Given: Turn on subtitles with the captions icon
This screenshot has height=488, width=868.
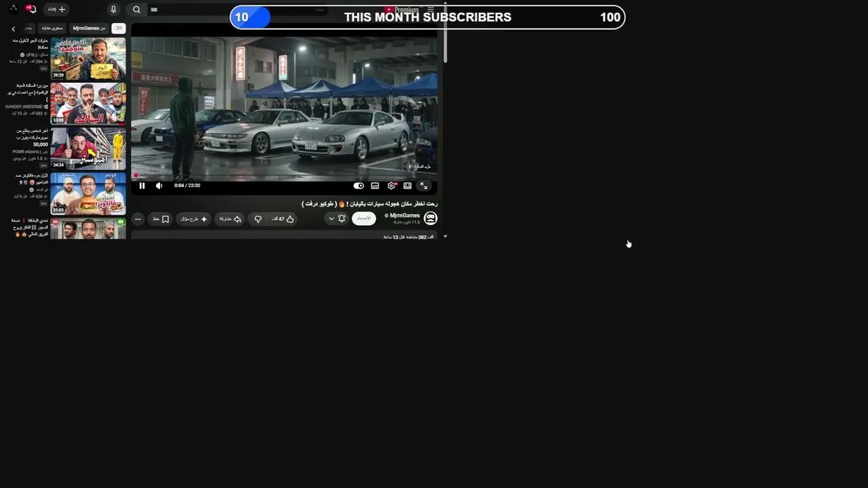Looking at the screenshot, I should point(375,186).
